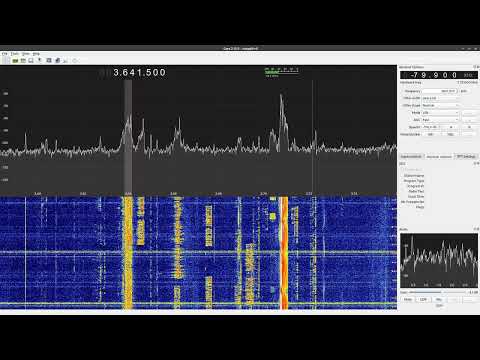Image resolution: width=480 pixels, height=360 pixels.
Task: Toggle the NB1 noise blanker button
Action: (x=431, y=134)
